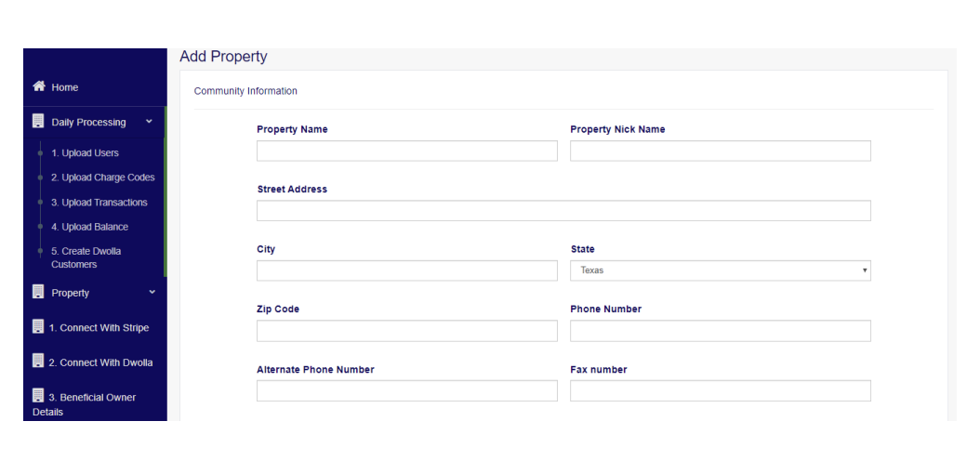Click the Add Property heading
Screen dimensions: 980x474
pyautogui.click(x=223, y=57)
